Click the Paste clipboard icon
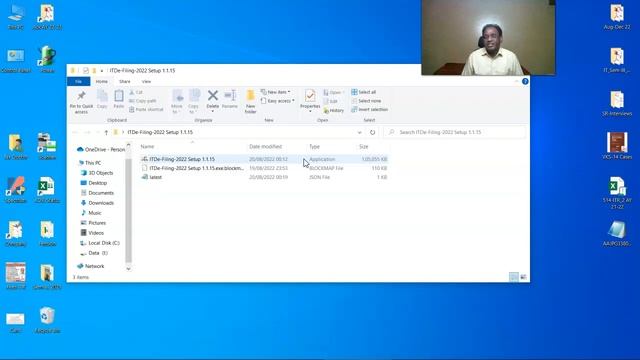 coord(119,99)
